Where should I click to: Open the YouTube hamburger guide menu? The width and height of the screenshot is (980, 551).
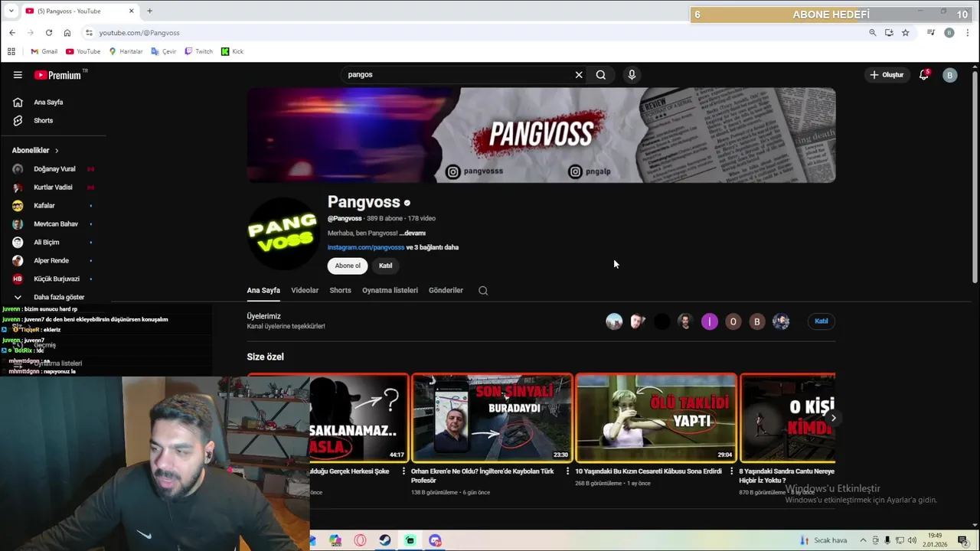click(18, 75)
